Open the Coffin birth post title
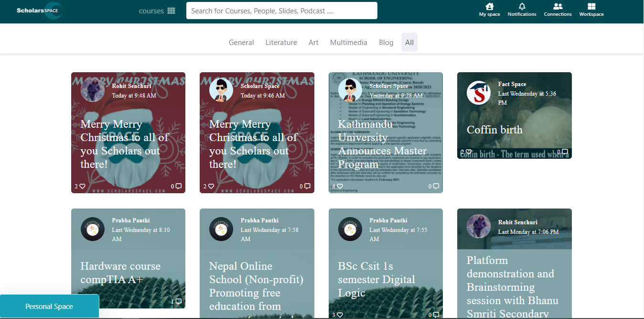Screen dimensions: 644x319 tap(494, 130)
